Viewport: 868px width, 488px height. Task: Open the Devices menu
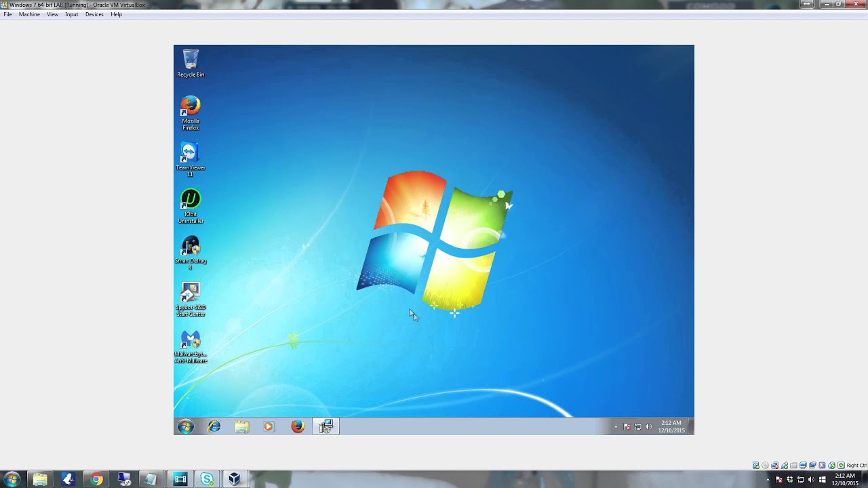point(94,14)
